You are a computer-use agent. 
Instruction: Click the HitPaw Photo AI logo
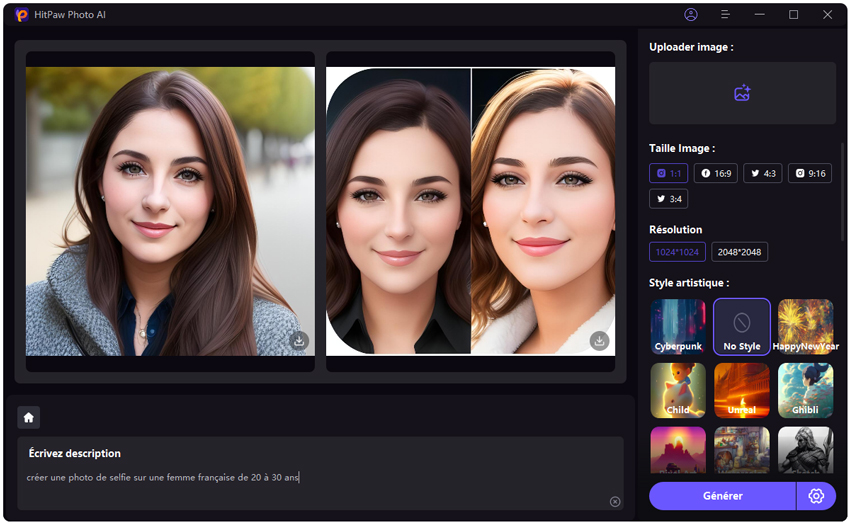(22, 15)
